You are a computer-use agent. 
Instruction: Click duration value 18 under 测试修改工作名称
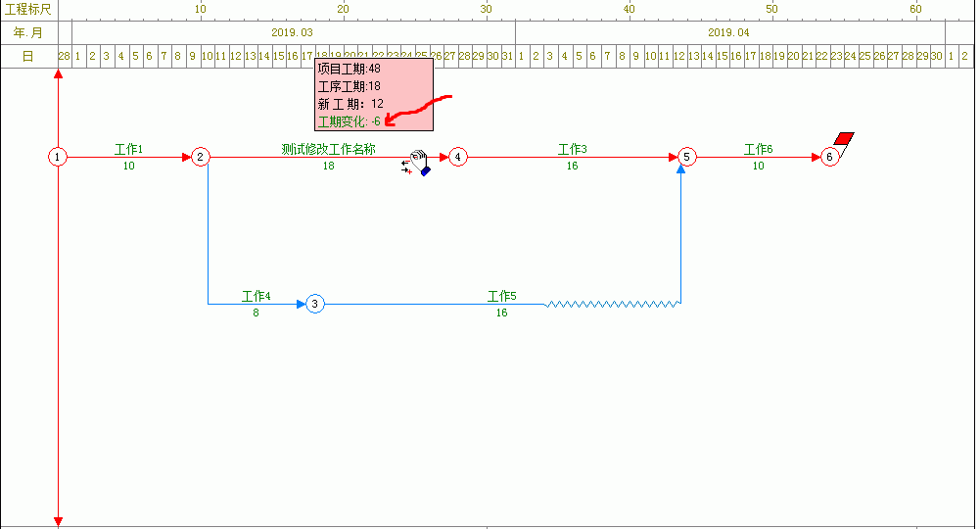pos(329,167)
